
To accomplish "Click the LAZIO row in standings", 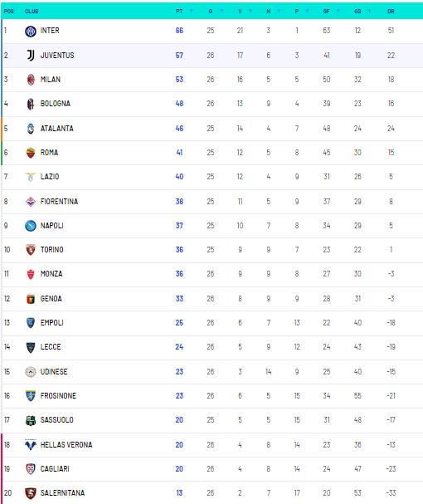I will coord(212,177).
